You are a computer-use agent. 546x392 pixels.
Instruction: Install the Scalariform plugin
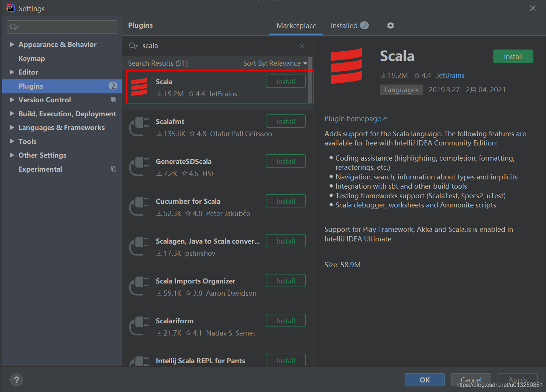point(286,321)
